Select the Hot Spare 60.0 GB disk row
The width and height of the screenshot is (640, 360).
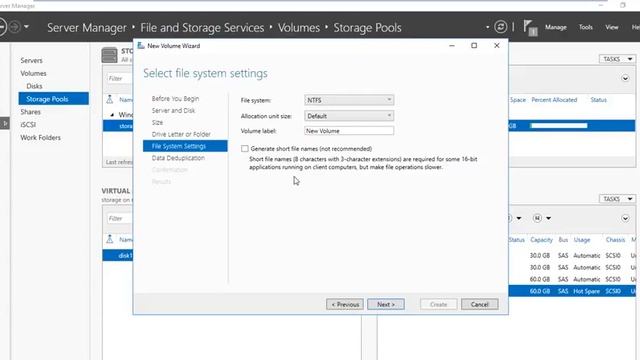[x=572, y=291]
